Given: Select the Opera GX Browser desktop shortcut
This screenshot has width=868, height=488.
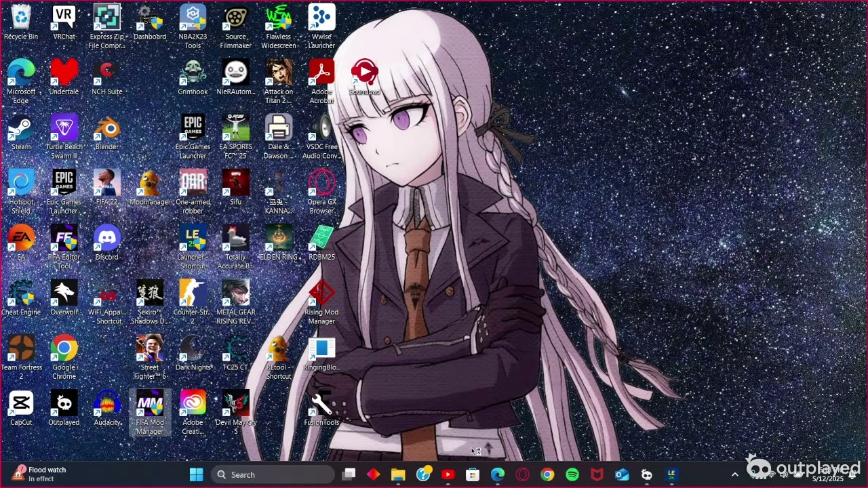Looking at the screenshot, I should tap(321, 192).
